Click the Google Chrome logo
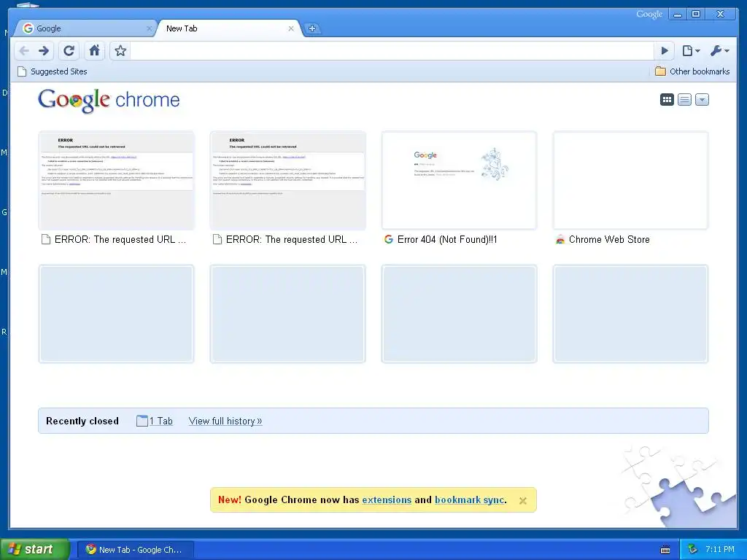Viewport: 747px width, 560px height. [x=109, y=101]
